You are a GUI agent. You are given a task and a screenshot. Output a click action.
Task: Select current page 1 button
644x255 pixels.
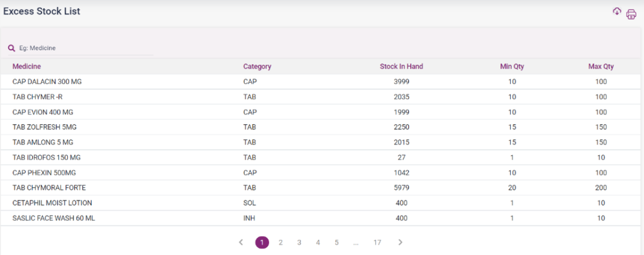coord(262,242)
